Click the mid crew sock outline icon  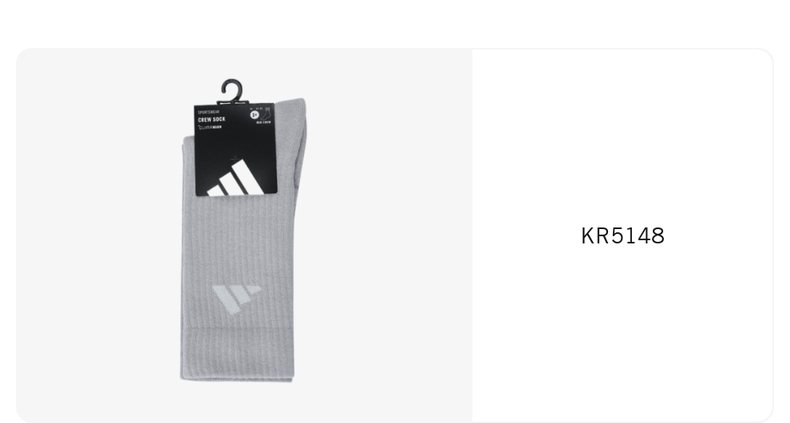[x=265, y=114]
